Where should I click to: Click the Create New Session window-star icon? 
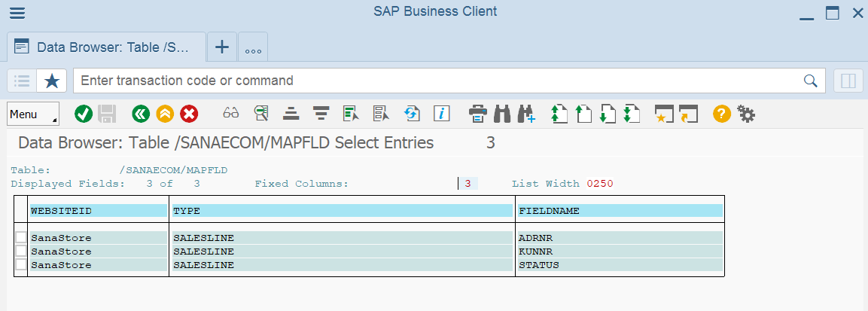click(664, 114)
